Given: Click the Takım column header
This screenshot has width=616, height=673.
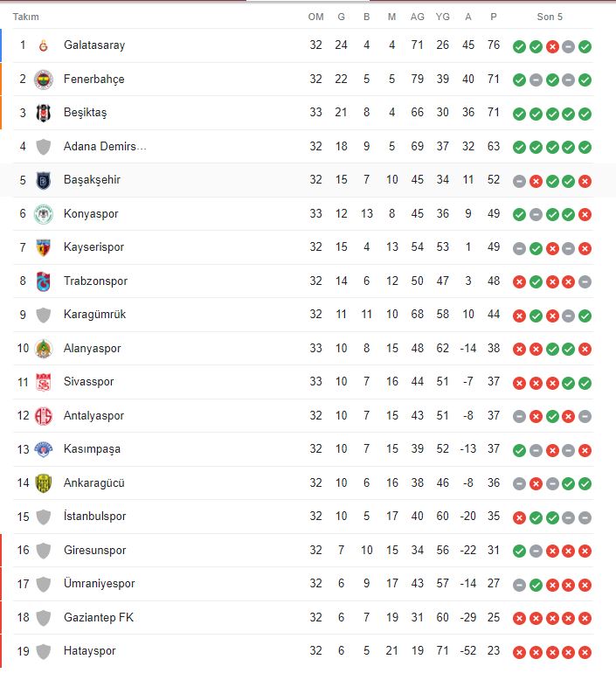Looking at the screenshot, I should 26,17.
